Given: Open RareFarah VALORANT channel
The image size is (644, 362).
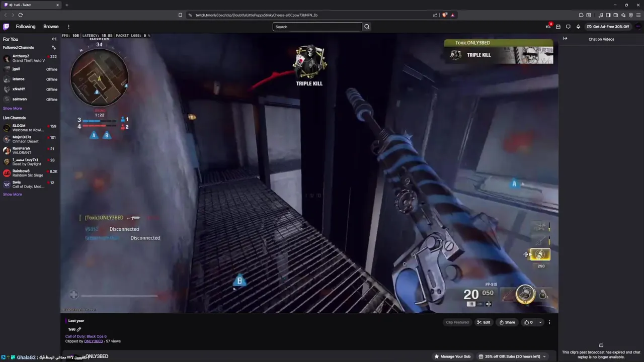Looking at the screenshot, I should point(29,150).
